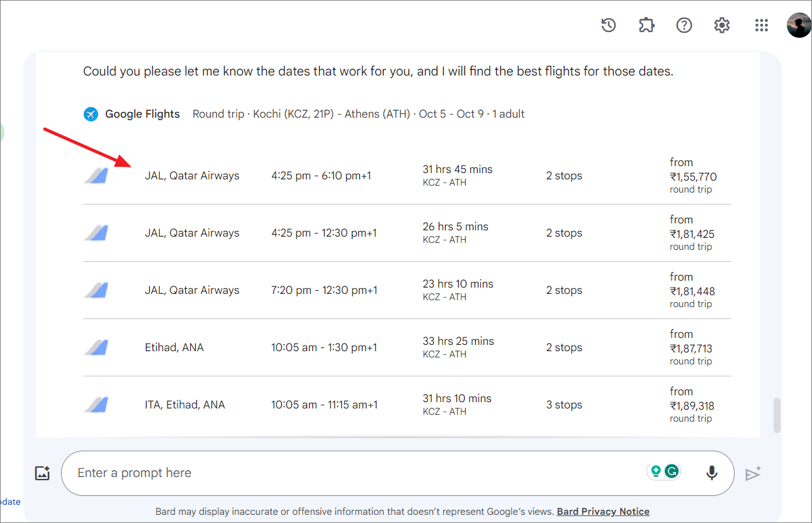This screenshot has width=812, height=523.
Task: Open the Google Flights link label
Action: 142,114
